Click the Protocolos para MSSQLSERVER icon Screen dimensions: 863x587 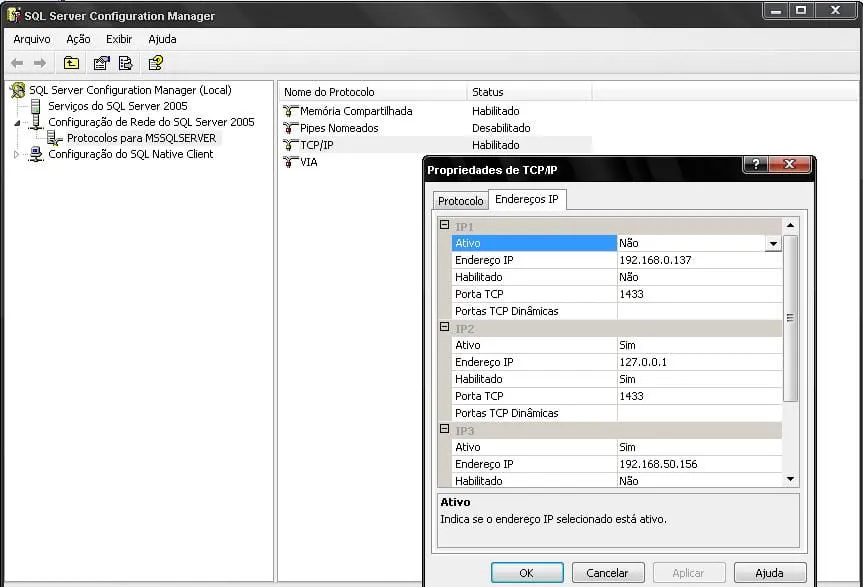[x=54, y=138]
